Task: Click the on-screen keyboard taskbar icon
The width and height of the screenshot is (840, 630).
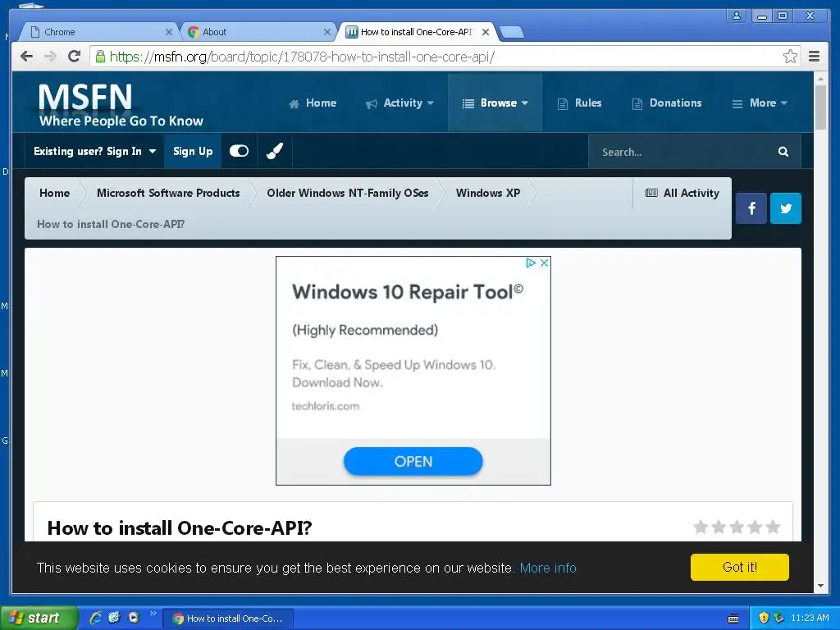Action: (x=734, y=619)
